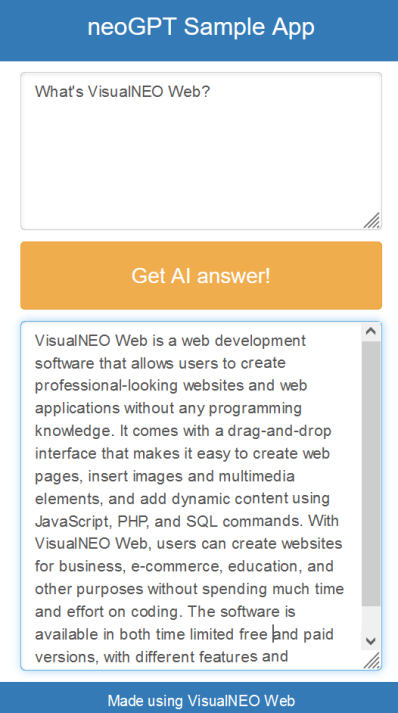Click the question box resize grip
The height and width of the screenshot is (713, 398).
click(x=372, y=221)
